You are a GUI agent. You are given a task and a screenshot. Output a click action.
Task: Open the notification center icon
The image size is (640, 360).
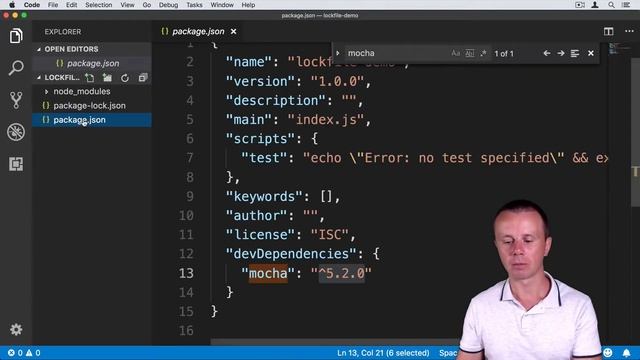click(626, 5)
